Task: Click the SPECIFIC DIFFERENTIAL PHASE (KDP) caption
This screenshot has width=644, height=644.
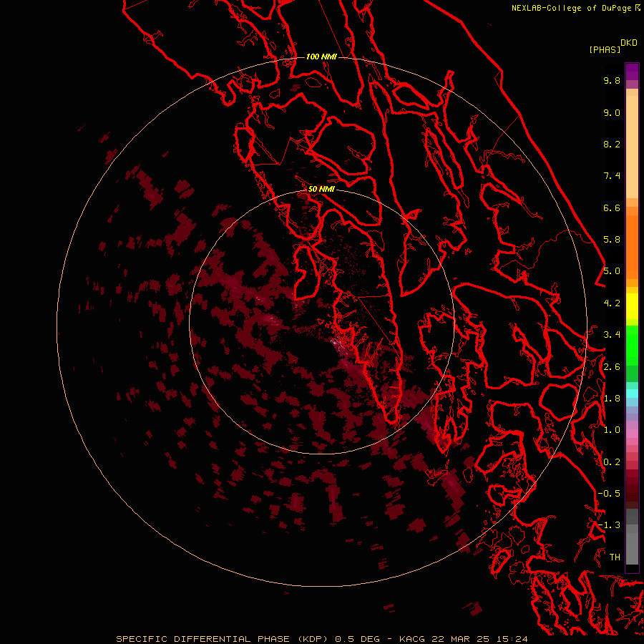Action: pyautogui.click(x=223, y=639)
